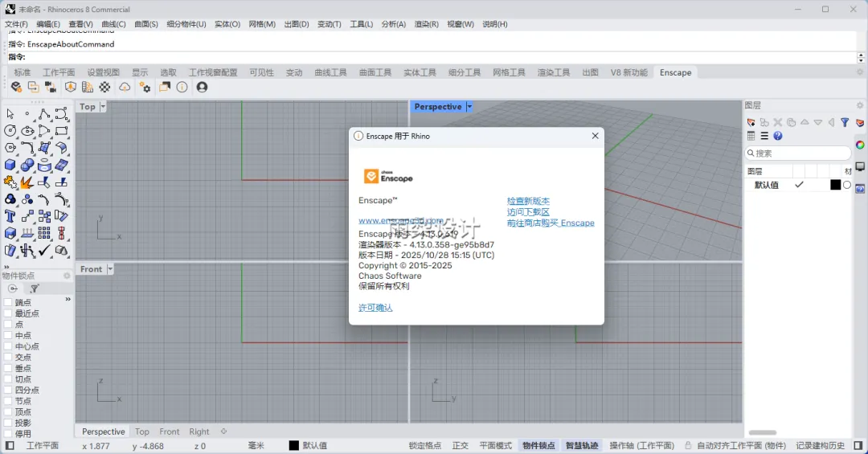Expand the sidebar toolbar overflow chevron

[x=6, y=267]
